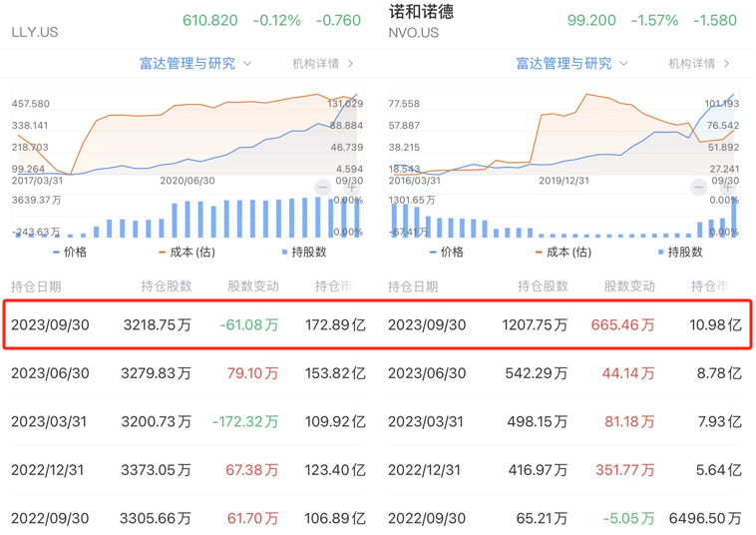Hide 持股数 bars in NVO chart legend
Viewport: 756px width, 535px height.
(680, 253)
